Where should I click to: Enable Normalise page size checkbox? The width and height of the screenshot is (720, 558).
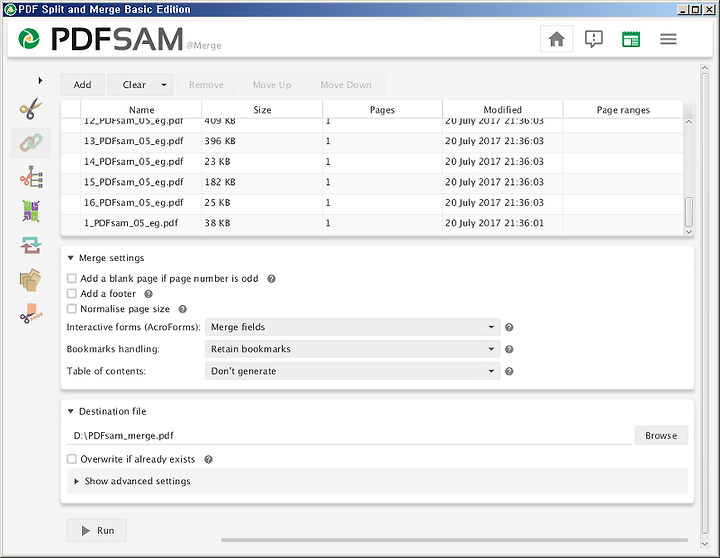click(72, 309)
